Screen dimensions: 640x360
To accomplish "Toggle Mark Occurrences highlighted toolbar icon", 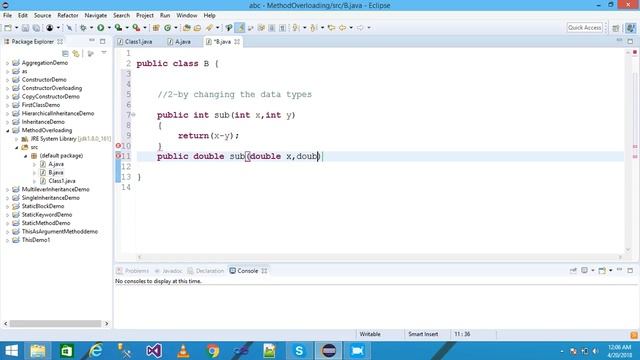I will click(x=240, y=28).
